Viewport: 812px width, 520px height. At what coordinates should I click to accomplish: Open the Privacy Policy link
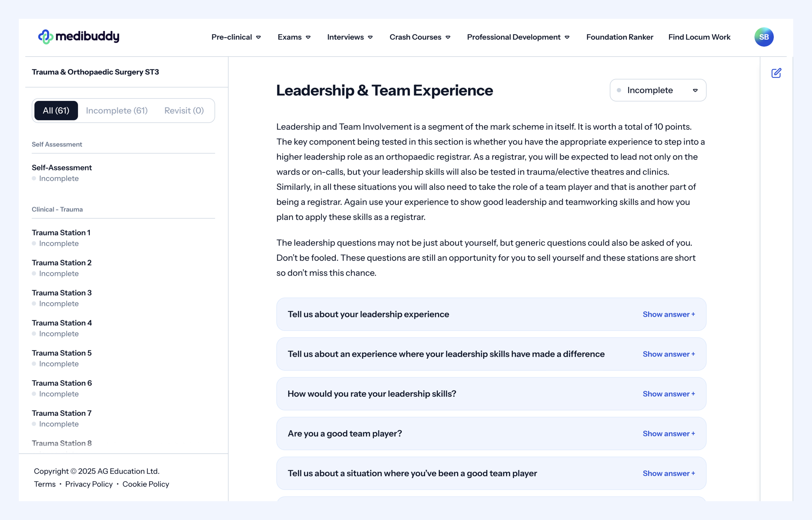(89, 484)
